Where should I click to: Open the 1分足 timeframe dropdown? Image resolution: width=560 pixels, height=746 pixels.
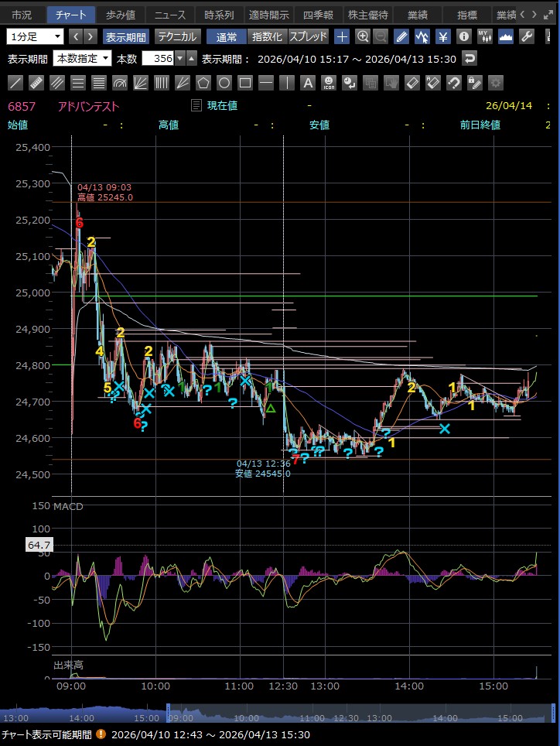(36, 36)
